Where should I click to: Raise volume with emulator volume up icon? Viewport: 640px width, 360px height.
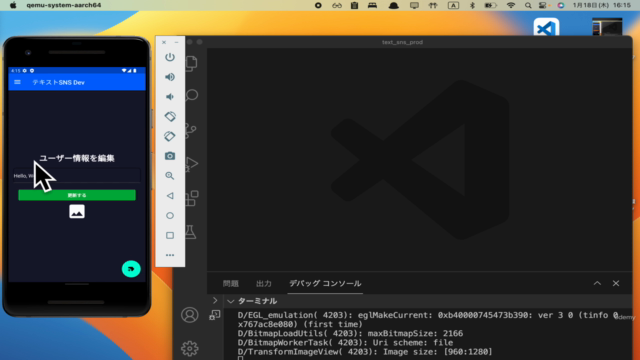coord(170,77)
